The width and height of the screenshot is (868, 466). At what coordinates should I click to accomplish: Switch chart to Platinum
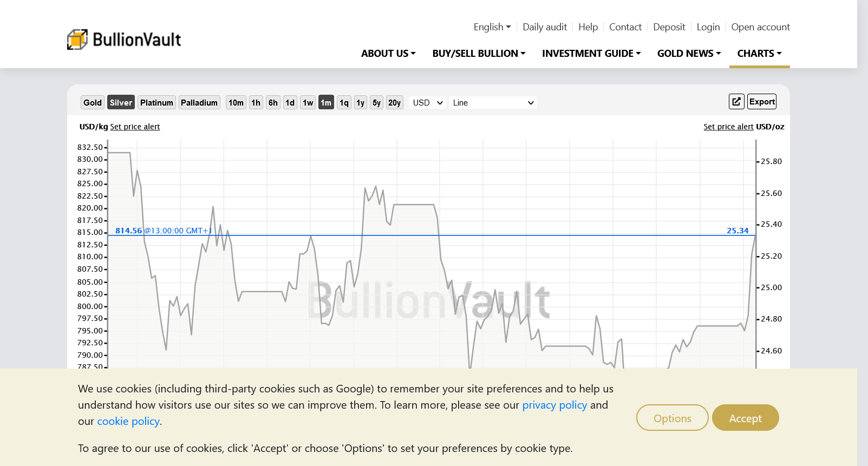(156, 103)
